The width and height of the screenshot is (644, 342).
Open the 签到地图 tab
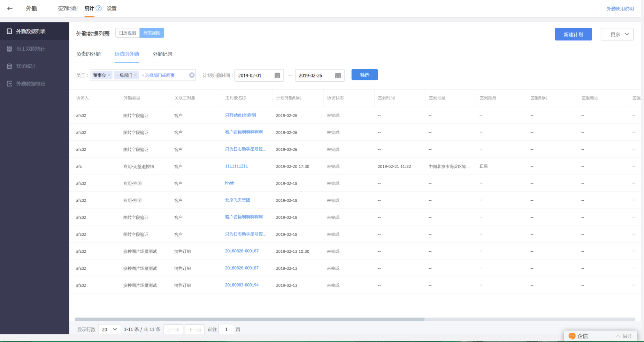[x=68, y=8]
